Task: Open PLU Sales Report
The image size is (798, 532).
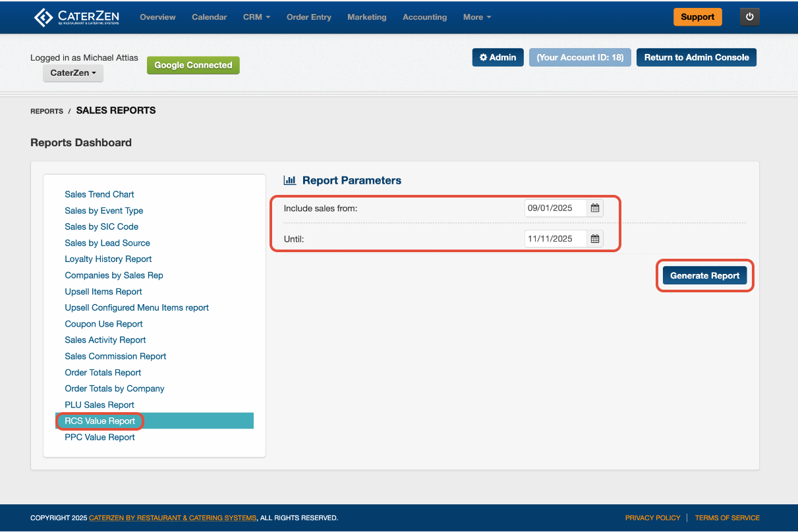Action: pos(100,405)
